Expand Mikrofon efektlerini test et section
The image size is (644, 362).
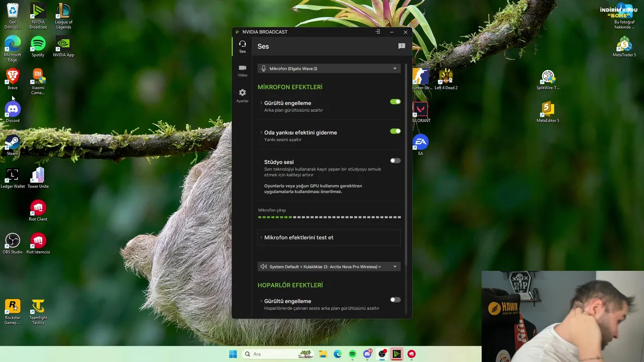[329, 237]
